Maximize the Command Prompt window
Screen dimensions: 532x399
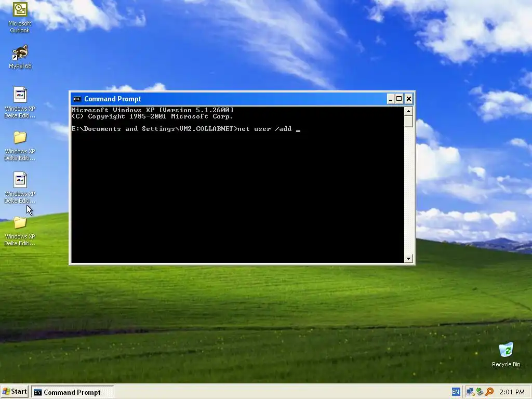click(x=400, y=99)
